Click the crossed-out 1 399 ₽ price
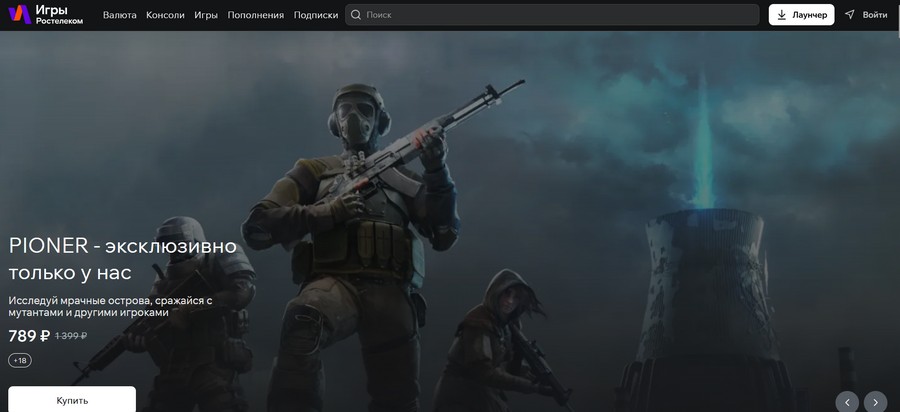 click(x=71, y=336)
